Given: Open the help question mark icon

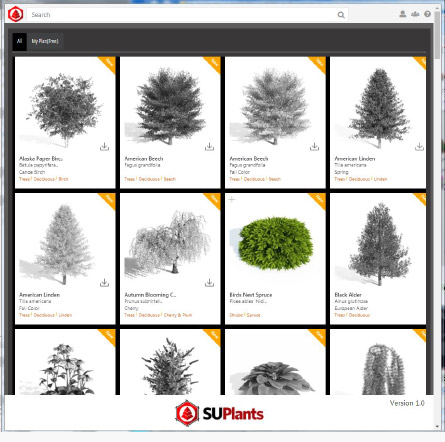Looking at the screenshot, I should pos(427,14).
